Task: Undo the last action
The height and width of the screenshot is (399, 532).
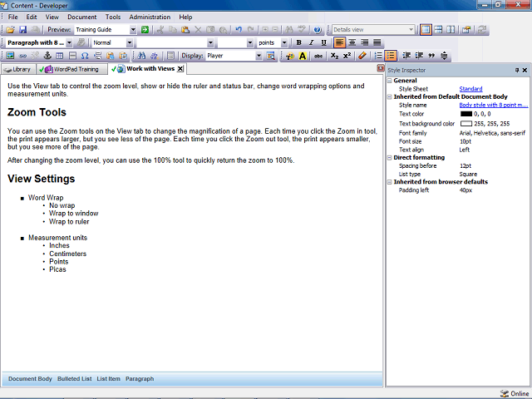Action: coord(239,30)
